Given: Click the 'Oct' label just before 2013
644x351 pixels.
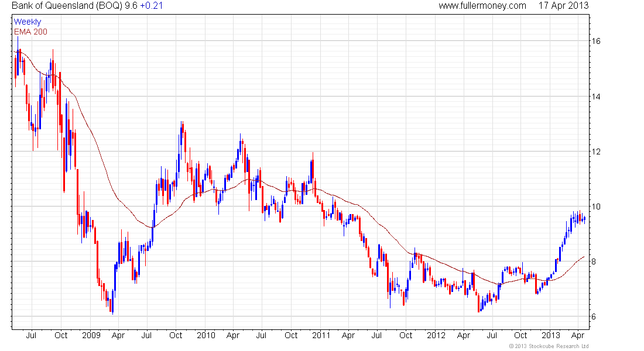Looking at the screenshot, I should (521, 335).
